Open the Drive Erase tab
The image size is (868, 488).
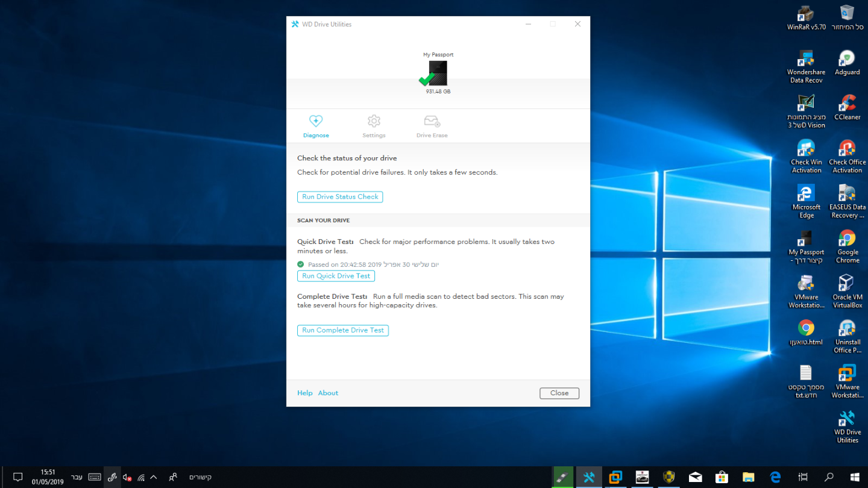pyautogui.click(x=432, y=127)
